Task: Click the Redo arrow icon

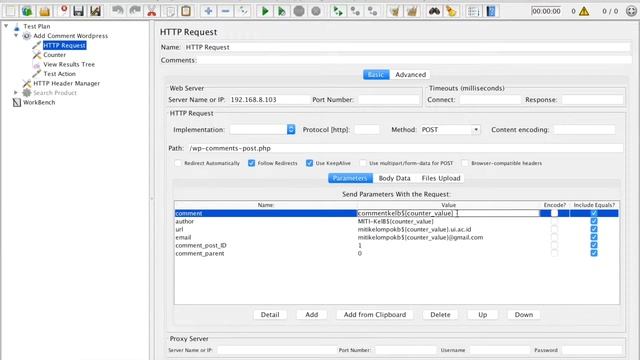Action: [x=135, y=11]
